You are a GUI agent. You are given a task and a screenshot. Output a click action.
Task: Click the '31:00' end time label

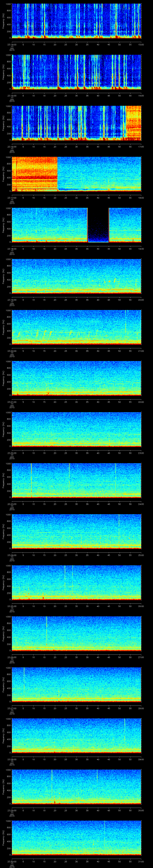coord(141,861)
